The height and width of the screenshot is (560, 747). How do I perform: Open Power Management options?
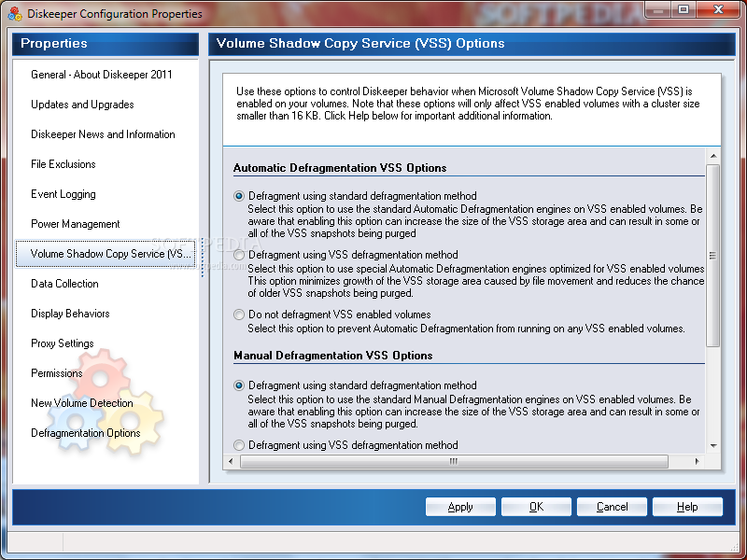coord(76,224)
